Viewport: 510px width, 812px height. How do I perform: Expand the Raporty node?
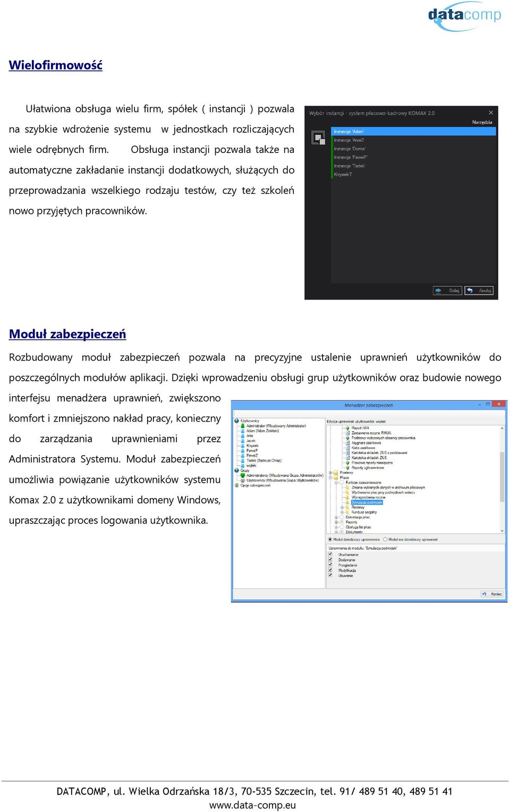click(336, 522)
